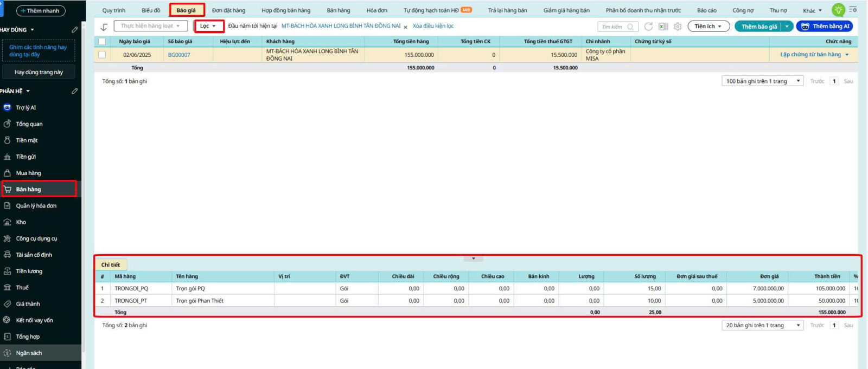The width and height of the screenshot is (868, 369).
Task: Click Xóa điều kiện lọc link
Action: pyautogui.click(x=433, y=26)
